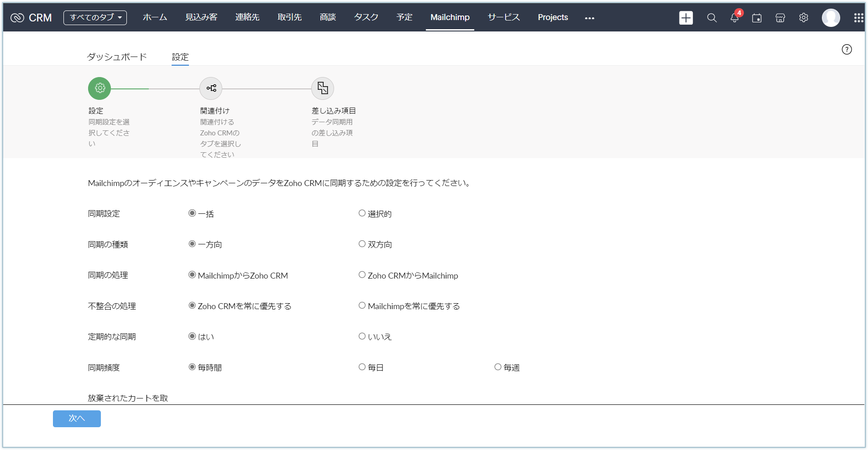
Task: Open the settings gear icon in header
Action: click(x=804, y=18)
